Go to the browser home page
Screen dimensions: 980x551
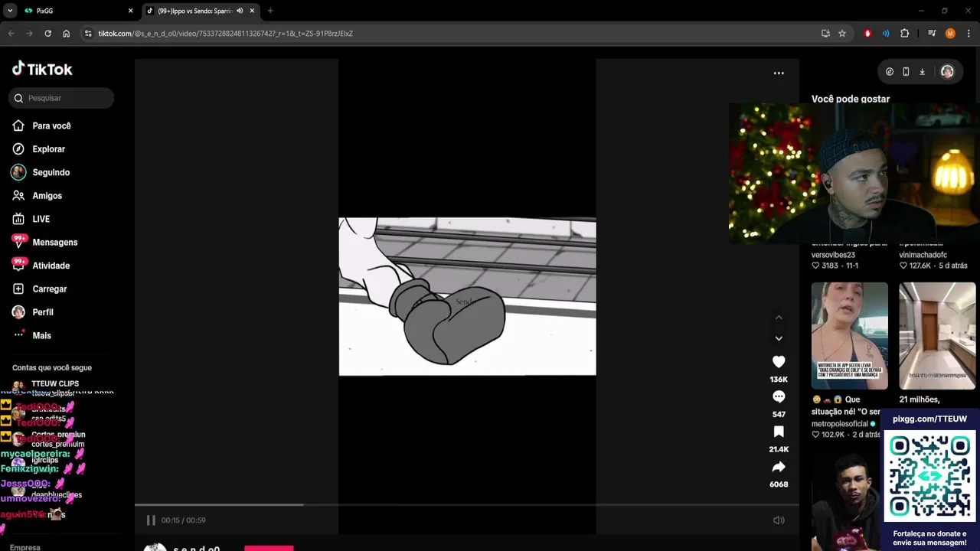[67, 34]
